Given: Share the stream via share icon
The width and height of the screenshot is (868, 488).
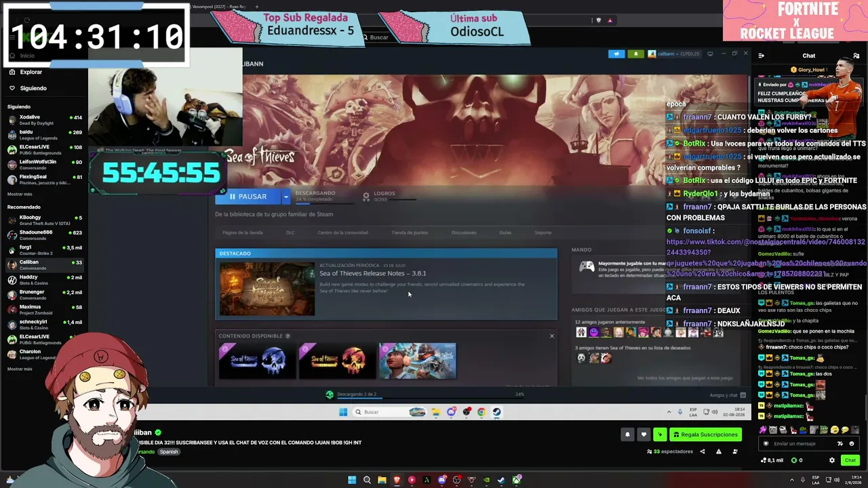Looking at the screenshot, I should click(703, 451).
